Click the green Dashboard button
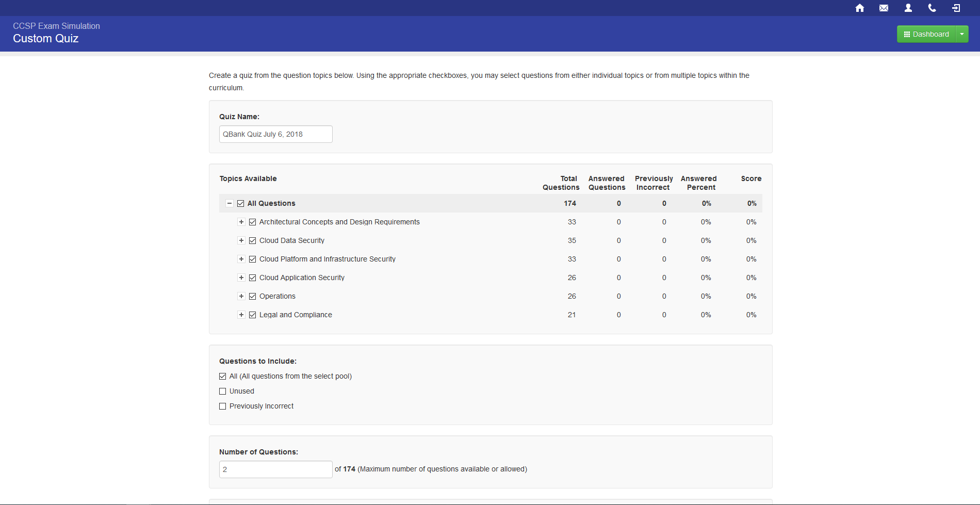Screen dimensions: 980x505 [926, 34]
